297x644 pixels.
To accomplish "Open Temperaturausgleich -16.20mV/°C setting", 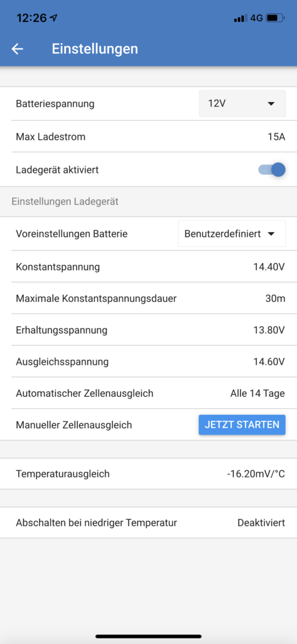I will [148, 474].
